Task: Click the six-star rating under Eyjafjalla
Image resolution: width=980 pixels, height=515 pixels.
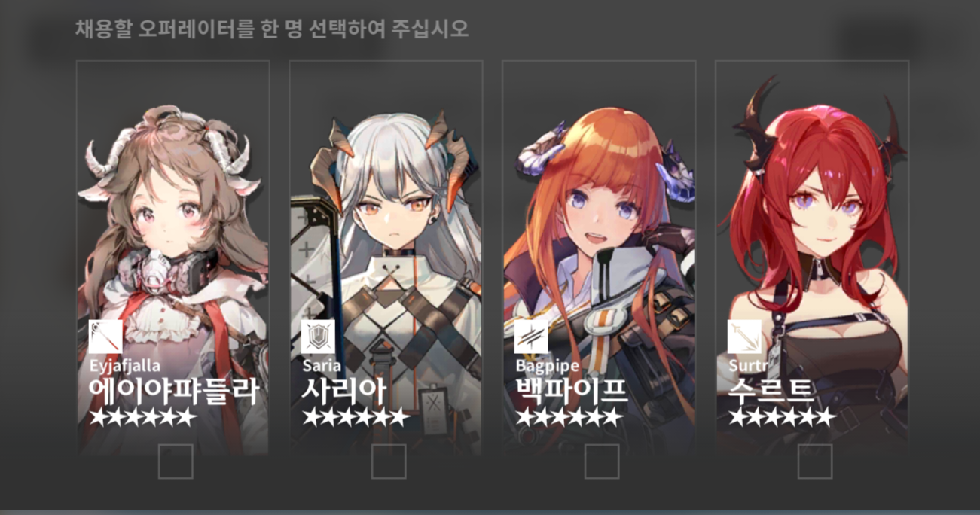Action: point(142,418)
